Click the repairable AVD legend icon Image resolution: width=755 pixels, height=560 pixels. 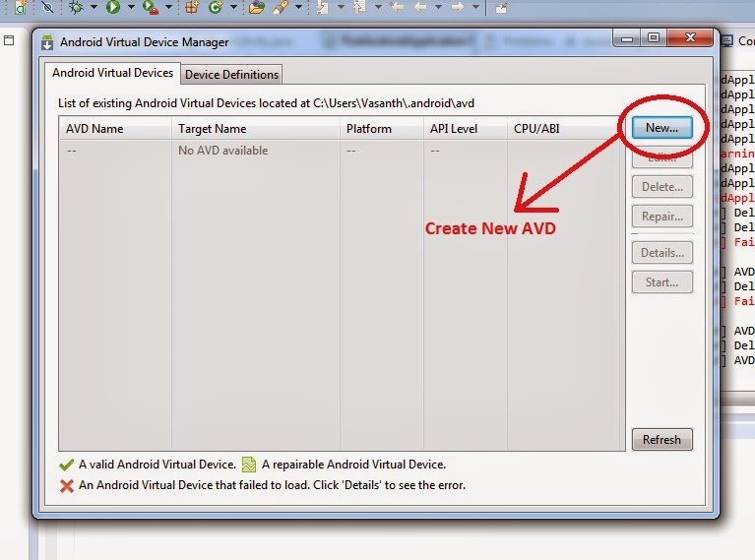249,465
